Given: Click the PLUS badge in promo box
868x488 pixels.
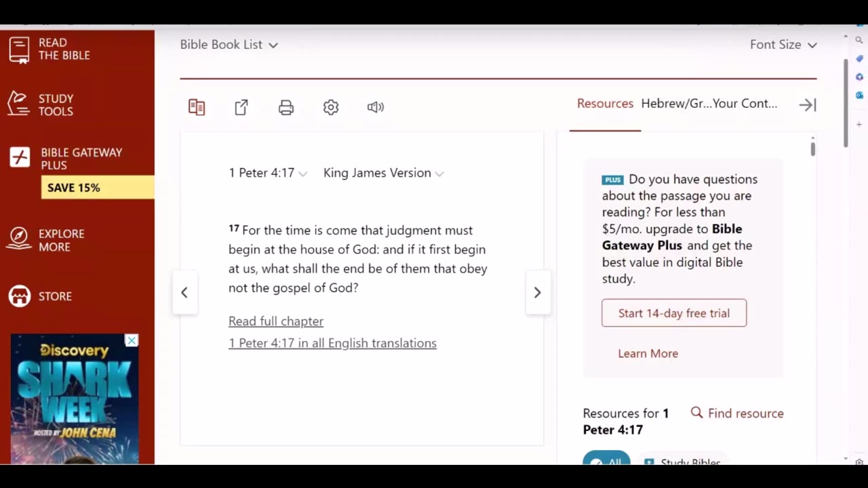Looking at the screenshot, I should click(612, 180).
